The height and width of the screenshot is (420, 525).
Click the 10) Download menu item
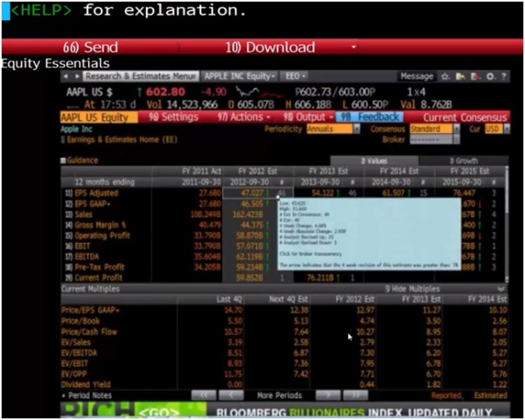[269, 47]
